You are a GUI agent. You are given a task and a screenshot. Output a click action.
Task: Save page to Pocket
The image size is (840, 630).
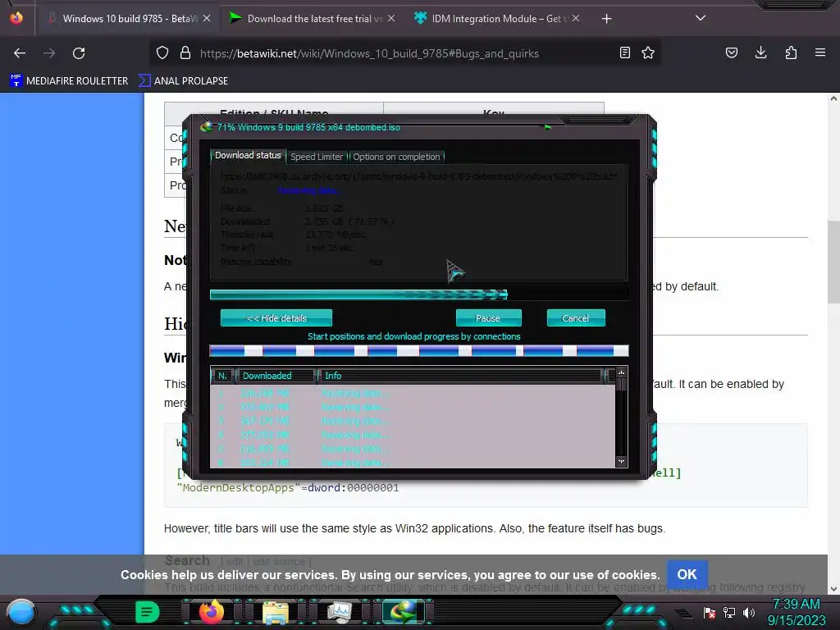[731, 52]
